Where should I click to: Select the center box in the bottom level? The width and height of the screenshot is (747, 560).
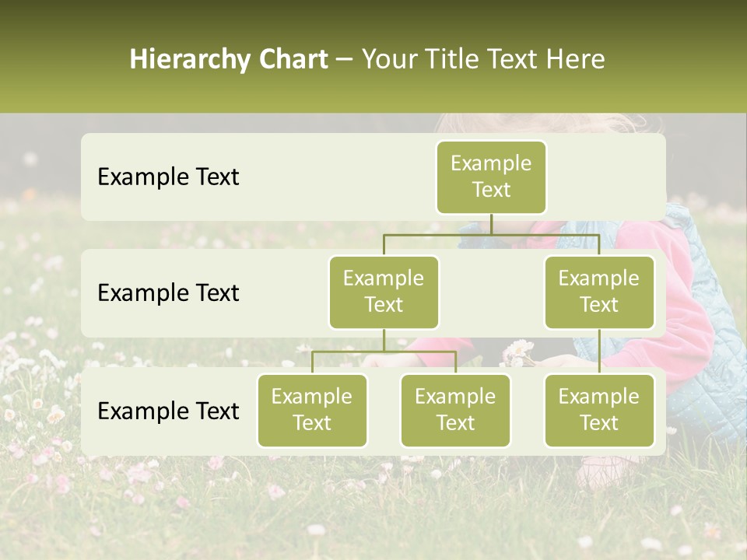(455, 410)
